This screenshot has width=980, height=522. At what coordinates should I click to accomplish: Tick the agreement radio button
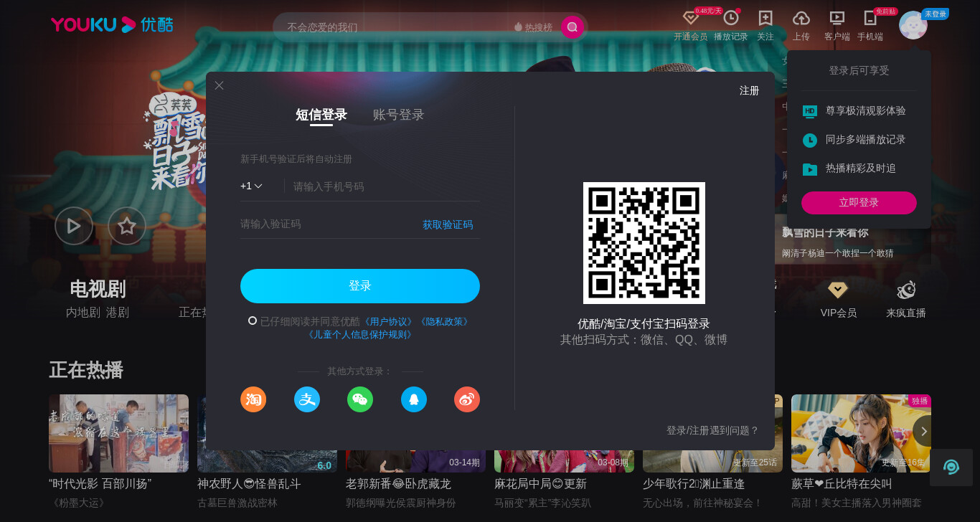click(253, 321)
